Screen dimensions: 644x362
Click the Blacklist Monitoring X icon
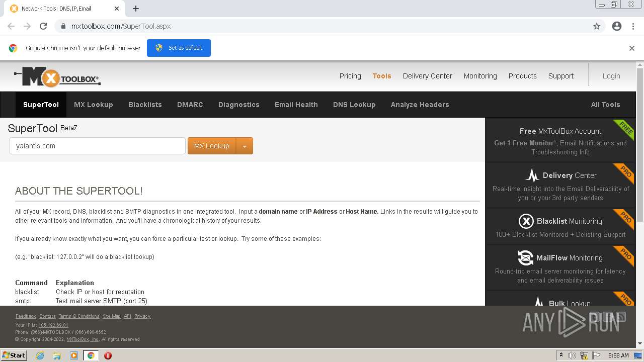coord(526,221)
